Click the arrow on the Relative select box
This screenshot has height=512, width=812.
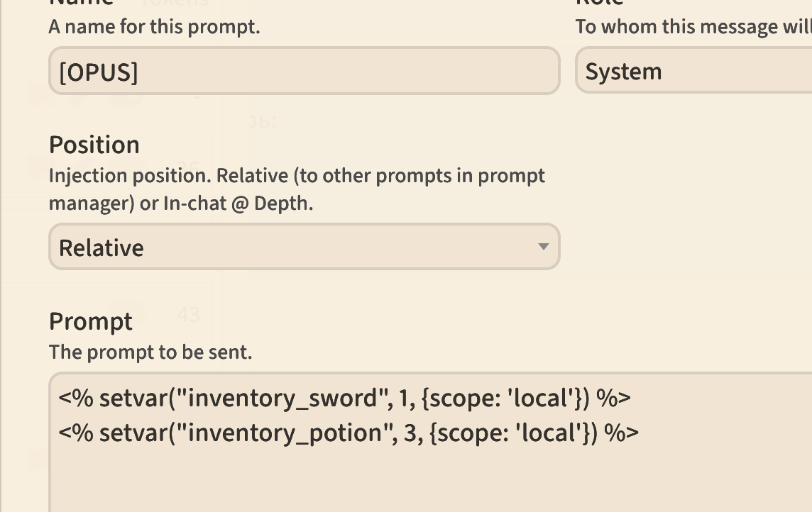coord(543,247)
